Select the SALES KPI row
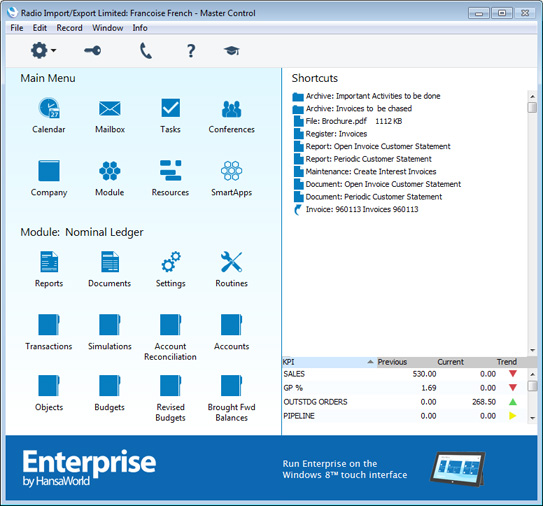Screen dimensions: 543x506 [x=404, y=374]
